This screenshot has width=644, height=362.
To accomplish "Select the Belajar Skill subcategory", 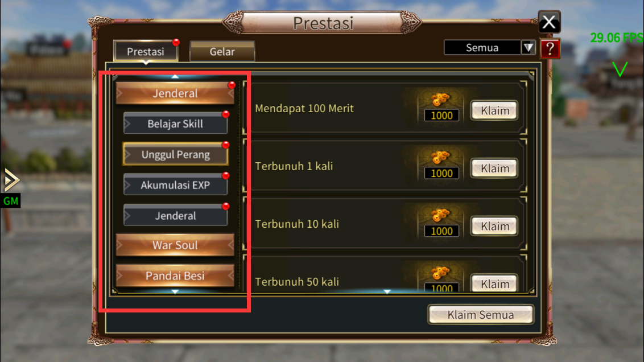I will coord(175,124).
